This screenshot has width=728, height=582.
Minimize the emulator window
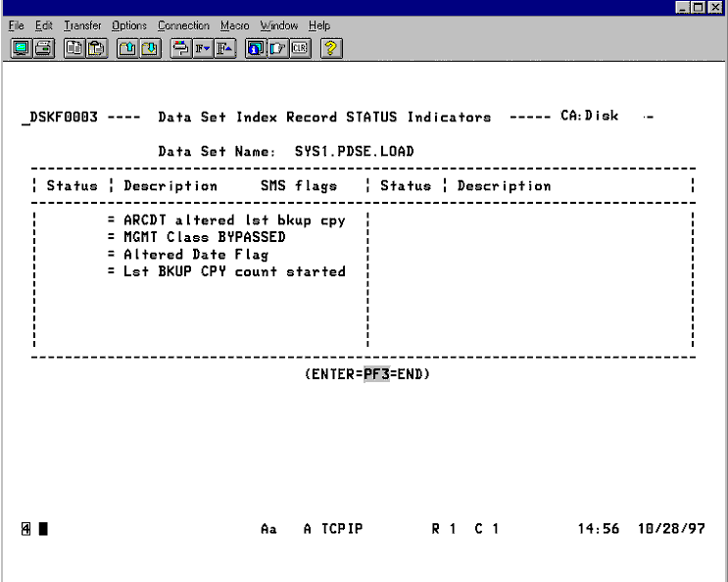[683, 7]
